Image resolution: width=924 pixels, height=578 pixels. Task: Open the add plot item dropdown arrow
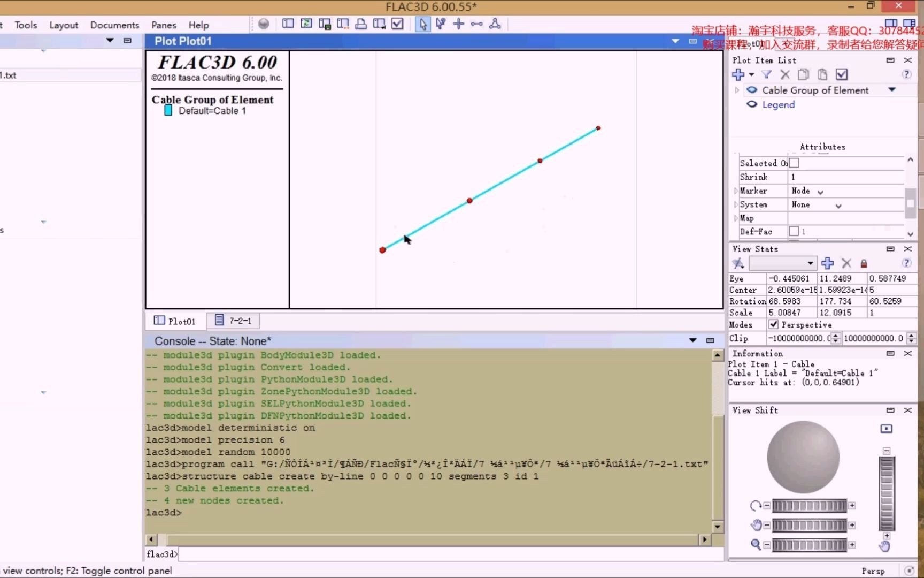[x=751, y=74]
